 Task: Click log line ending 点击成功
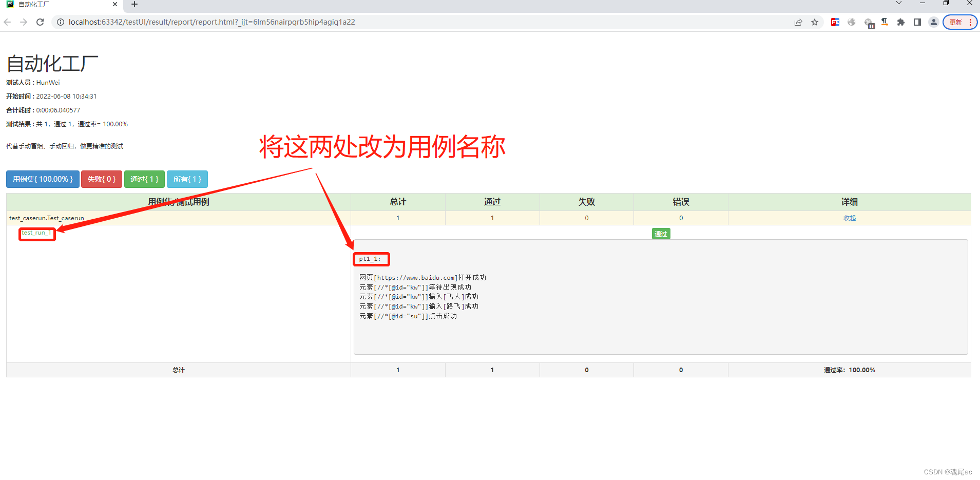[x=408, y=316]
